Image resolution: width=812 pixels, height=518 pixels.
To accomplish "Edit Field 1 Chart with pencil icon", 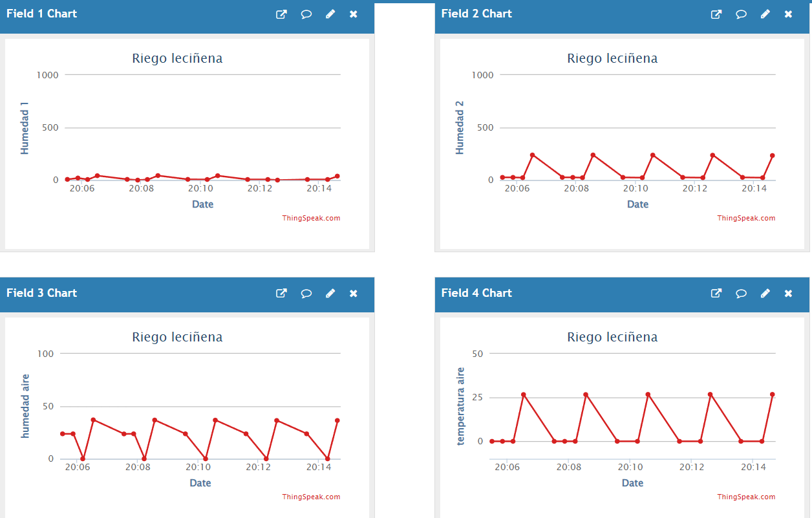I will point(330,14).
